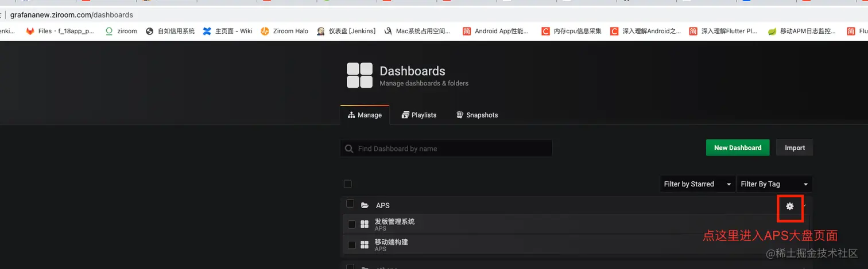Screen dimensions: 868x269
Task: Switch to the Snapshots tab
Action: [477, 115]
